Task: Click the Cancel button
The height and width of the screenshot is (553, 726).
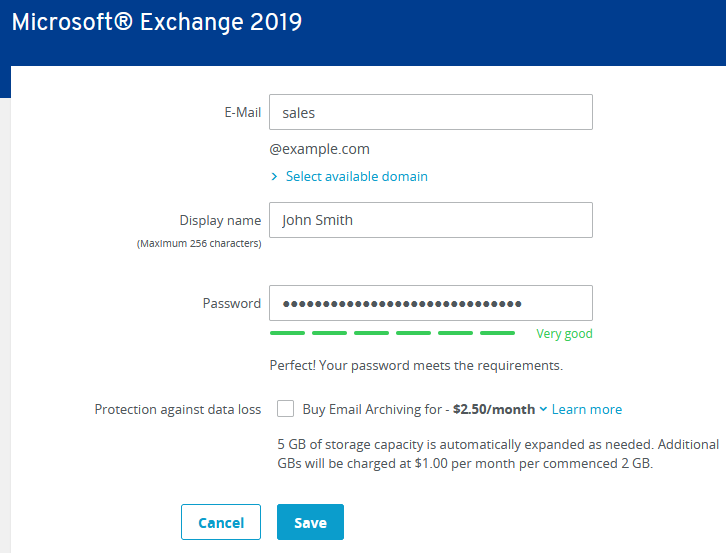Action: [x=221, y=522]
